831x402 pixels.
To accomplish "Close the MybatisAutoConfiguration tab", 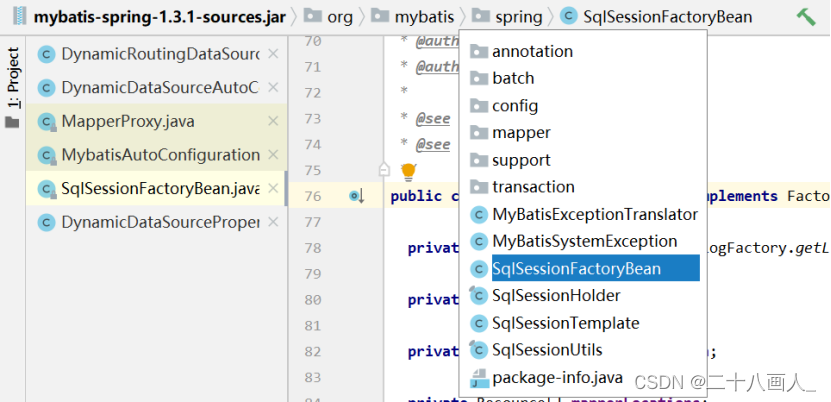I will 273,155.
